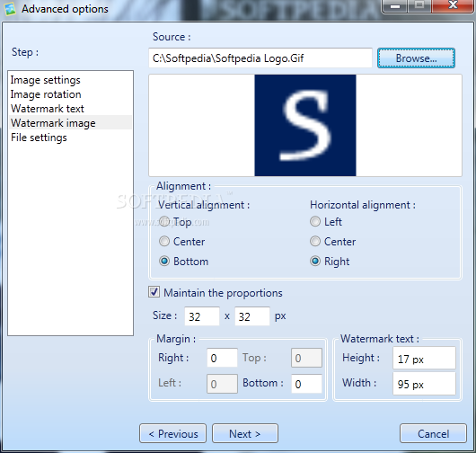The image size is (476, 453).
Task: Click the Size width field
Action: [202, 316]
